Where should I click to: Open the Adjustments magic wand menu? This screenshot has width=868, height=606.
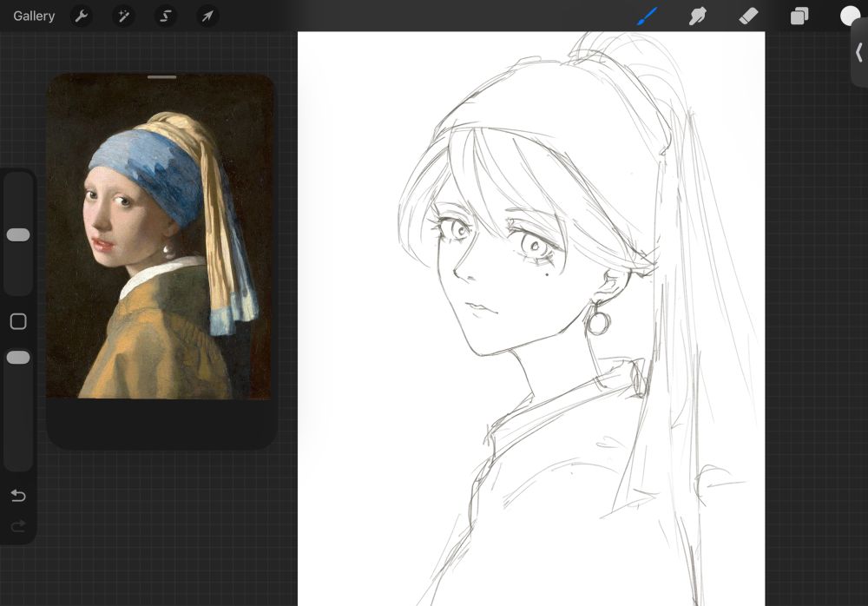click(x=123, y=16)
